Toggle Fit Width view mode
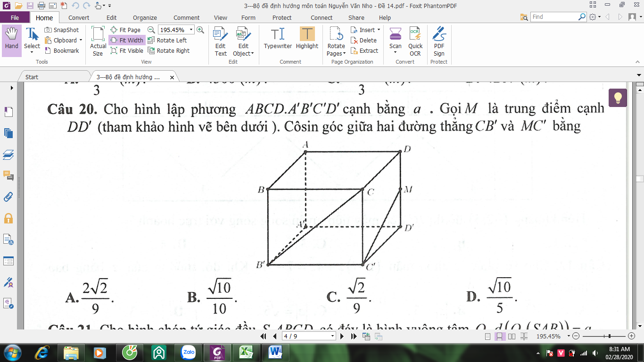The image size is (644, 362). pos(127,41)
